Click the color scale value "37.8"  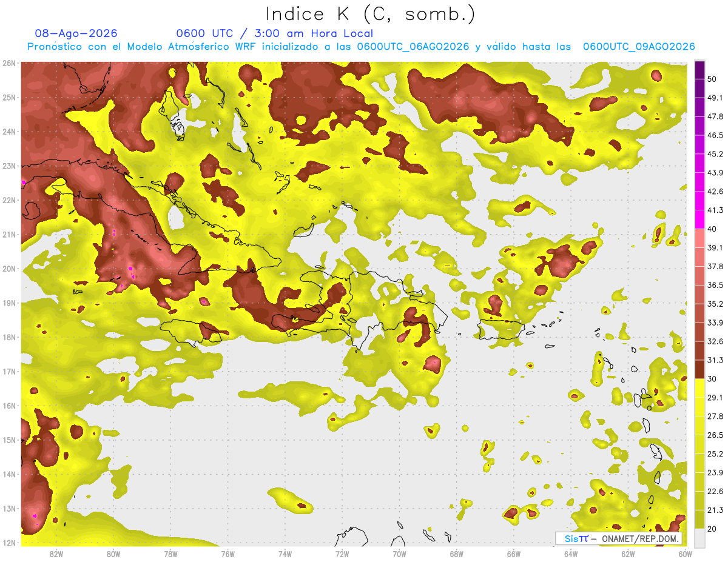[x=715, y=266]
